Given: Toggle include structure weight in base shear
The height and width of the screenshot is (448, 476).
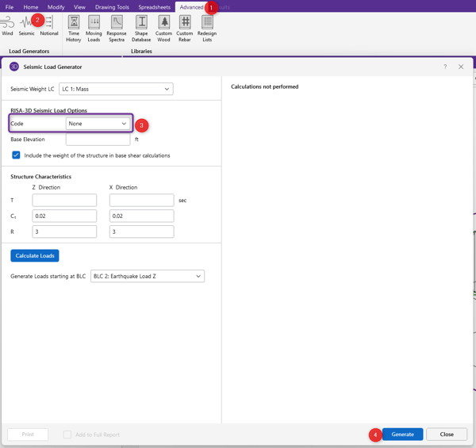Looking at the screenshot, I should pyautogui.click(x=16, y=155).
